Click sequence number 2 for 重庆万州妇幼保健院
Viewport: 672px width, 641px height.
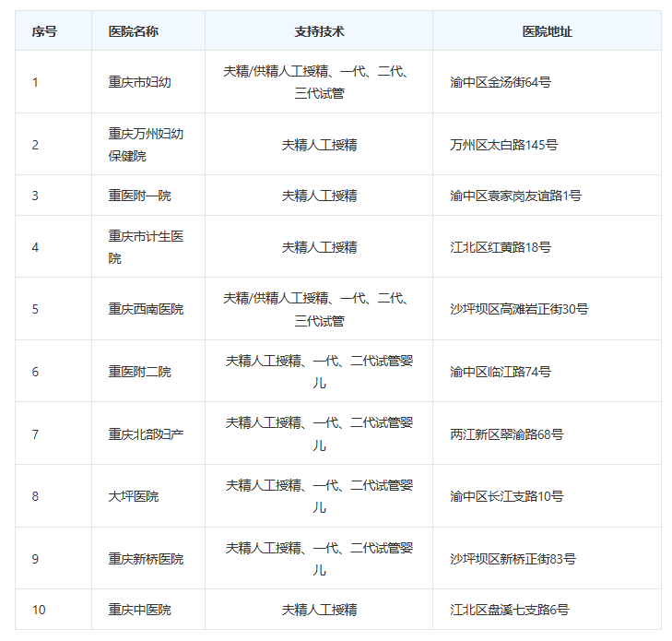[35, 145]
